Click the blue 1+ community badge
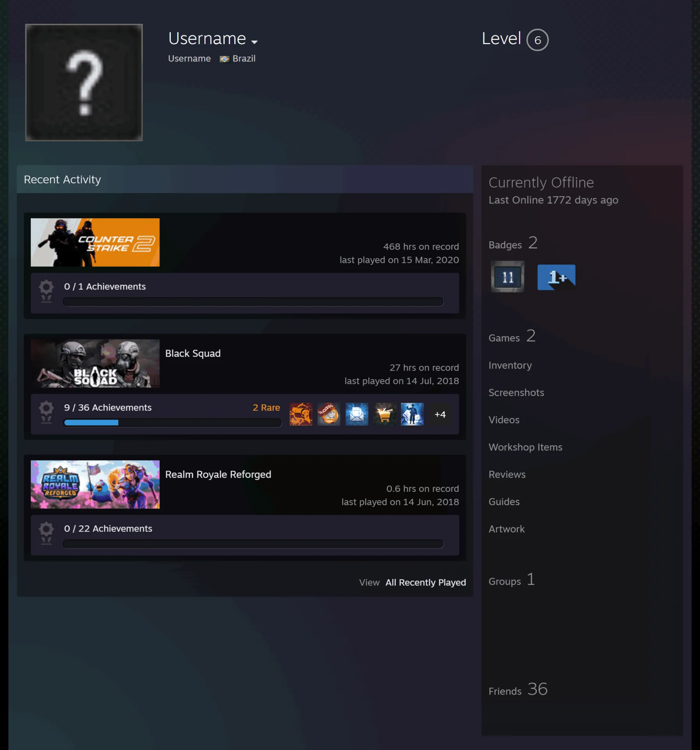This screenshot has height=750, width=700. click(556, 277)
